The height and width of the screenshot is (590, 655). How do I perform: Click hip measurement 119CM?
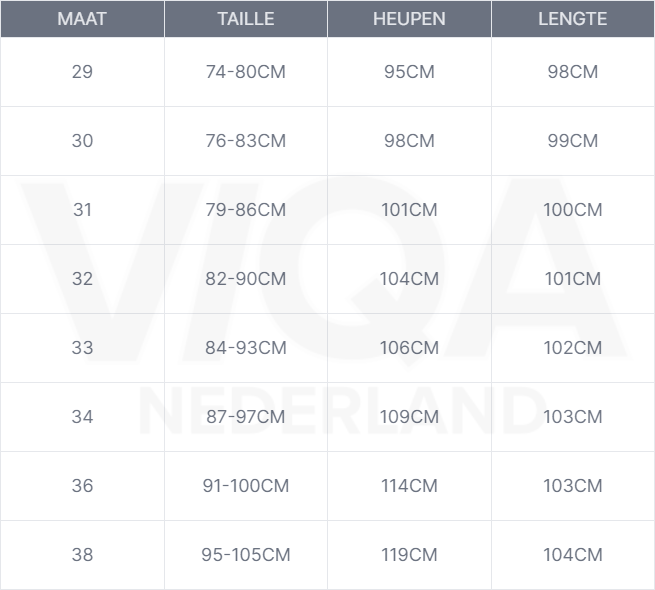(x=409, y=555)
